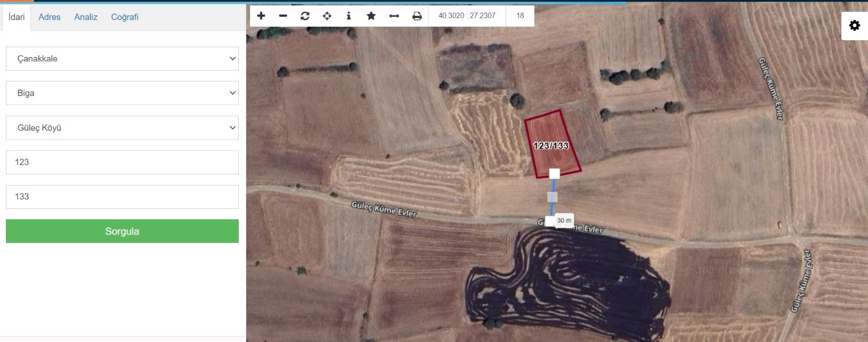
Task: Click the input field containing 123
Action: pyautogui.click(x=122, y=162)
